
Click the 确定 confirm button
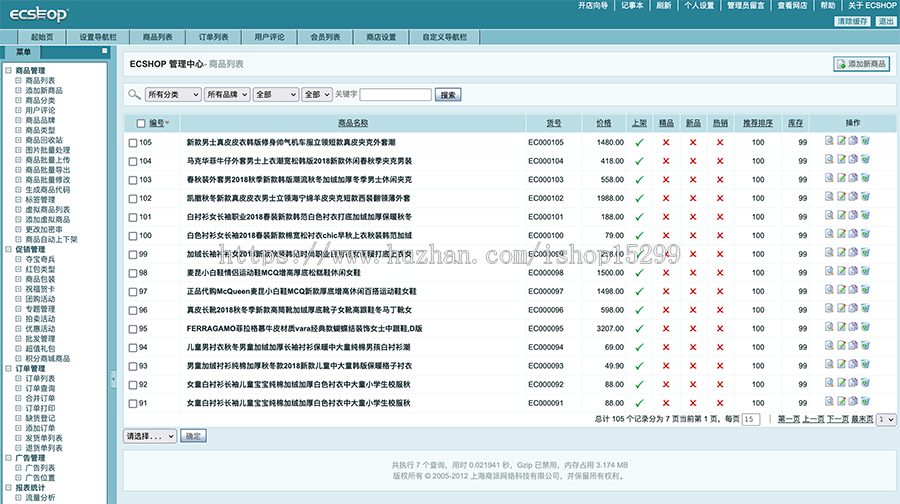pyautogui.click(x=193, y=436)
